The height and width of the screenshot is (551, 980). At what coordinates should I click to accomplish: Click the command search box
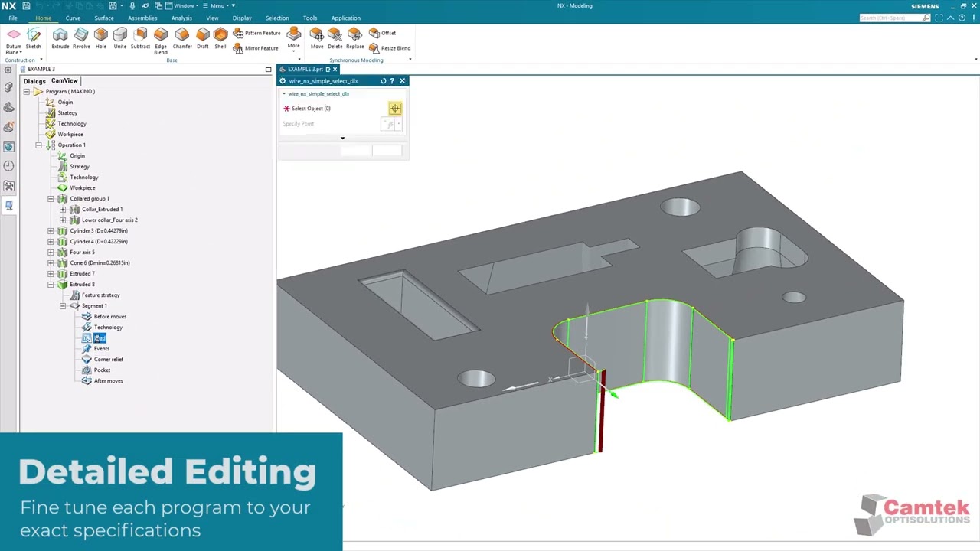coord(894,18)
